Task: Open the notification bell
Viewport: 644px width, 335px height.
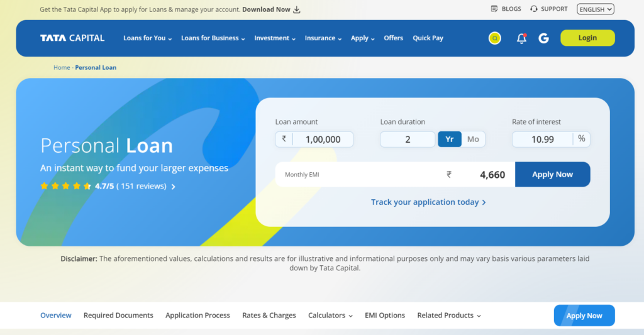Action: coord(521,38)
